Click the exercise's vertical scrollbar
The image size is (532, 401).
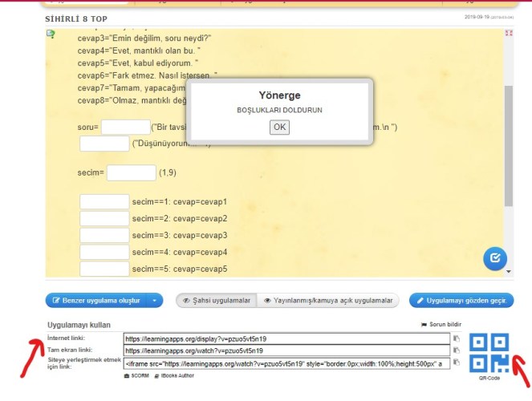coord(508,144)
